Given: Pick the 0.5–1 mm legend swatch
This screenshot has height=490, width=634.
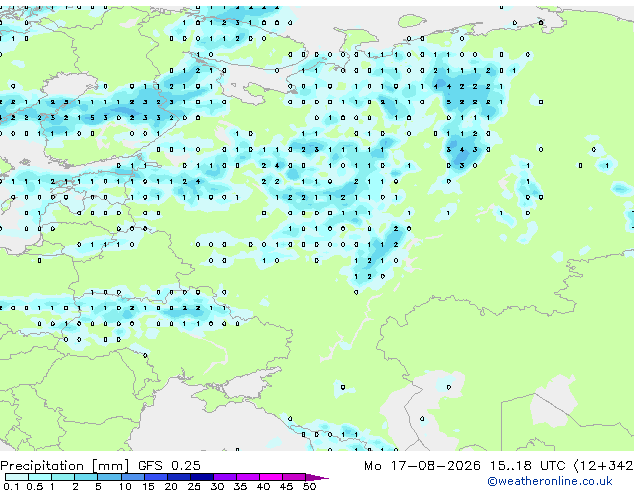Looking at the screenshot, I should pyautogui.click(x=40, y=477).
